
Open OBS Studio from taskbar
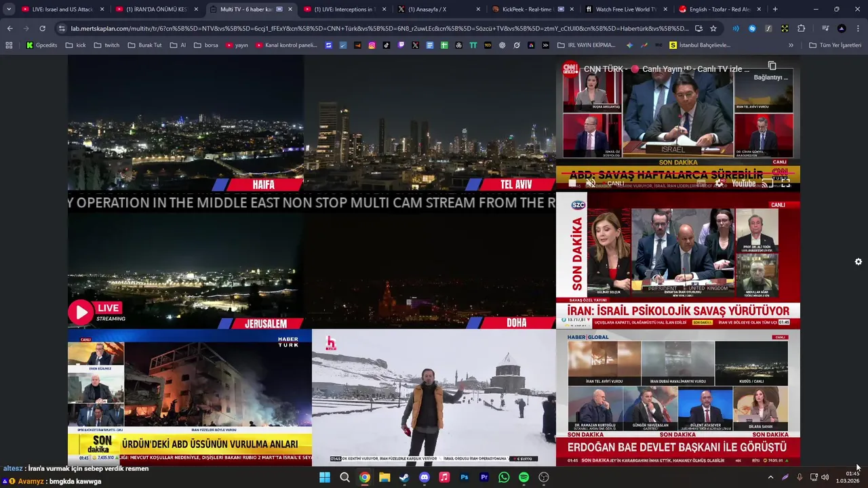pyautogui.click(x=544, y=477)
